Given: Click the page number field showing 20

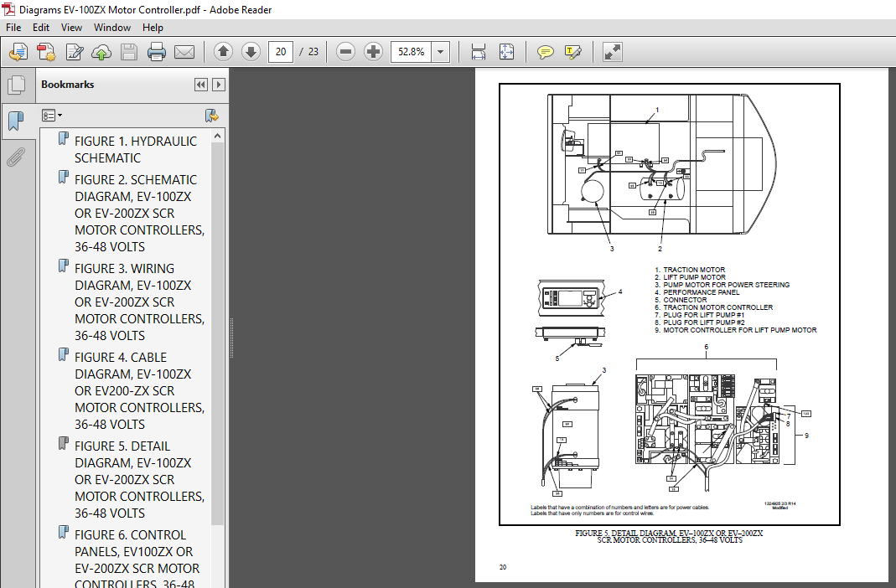Looking at the screenshot, I should 281,52.
